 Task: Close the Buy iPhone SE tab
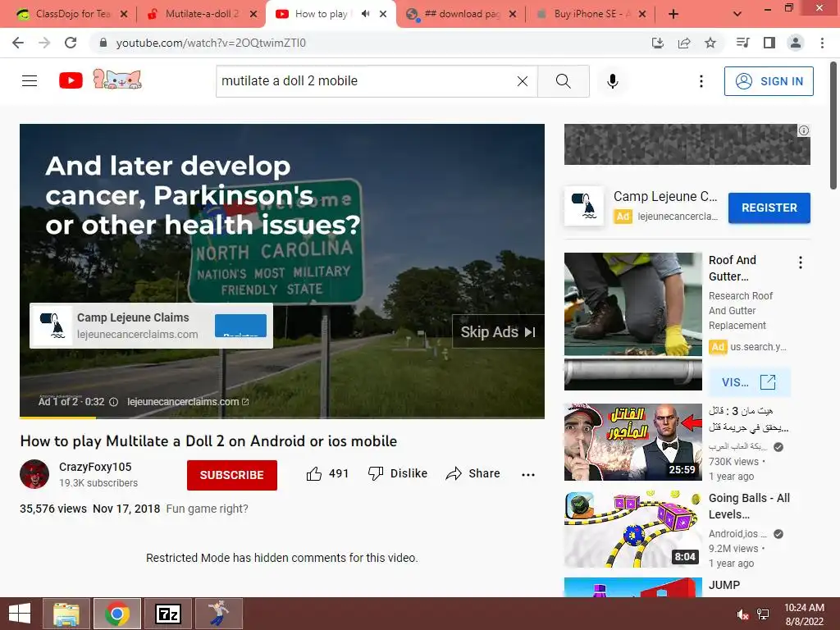click(x=642, y=14)
